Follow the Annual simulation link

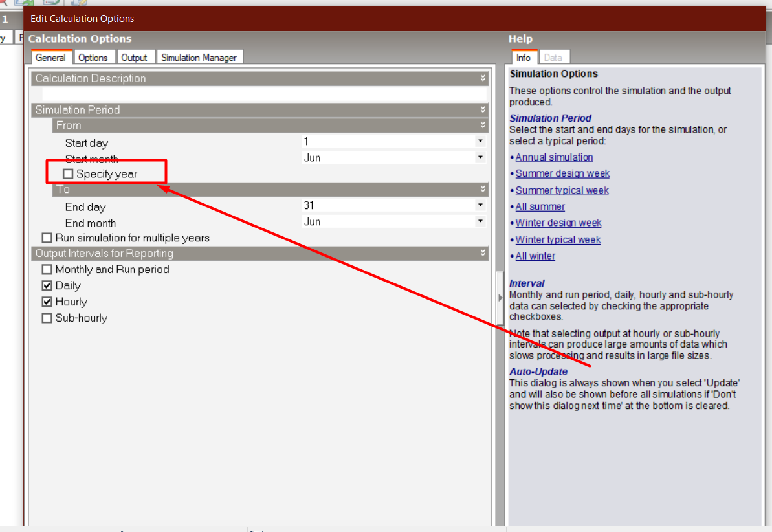[554, 157]
